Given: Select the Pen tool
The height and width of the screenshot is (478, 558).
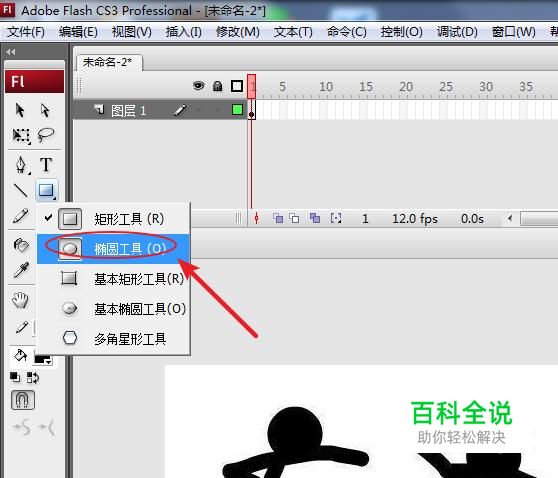Looking at the screenshot, I should pos(21,165).
